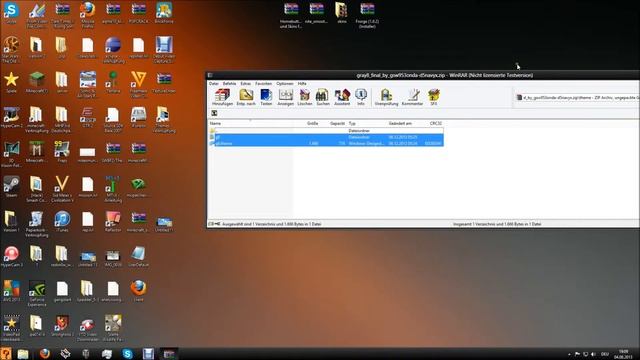640x360 pixels.
Task: Click the Virenprüfung toolbar icon
Action: click(386, 97)
